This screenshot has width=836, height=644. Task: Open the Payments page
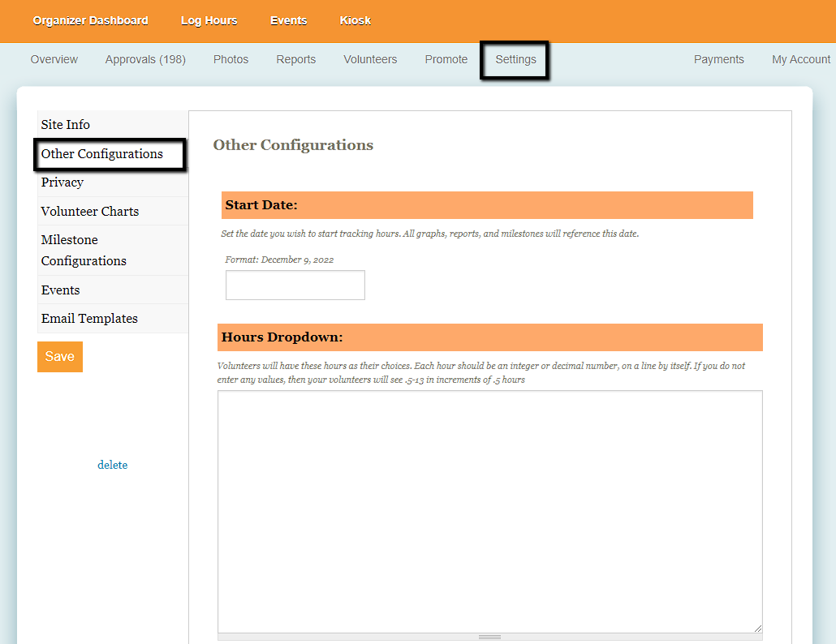(718, 59)
